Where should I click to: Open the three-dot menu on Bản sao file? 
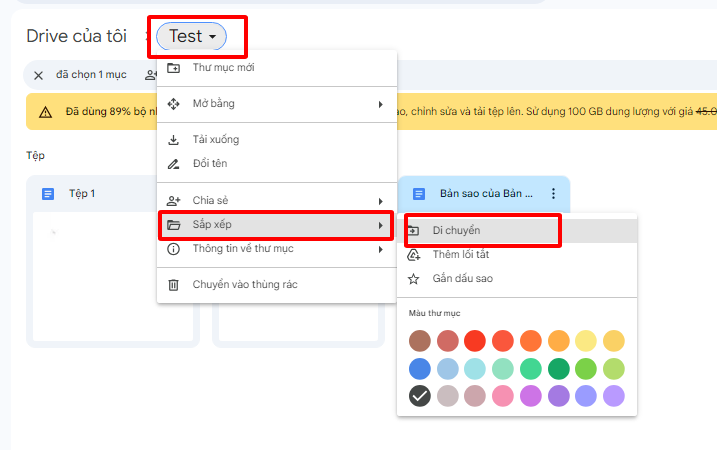click(553, 193)
